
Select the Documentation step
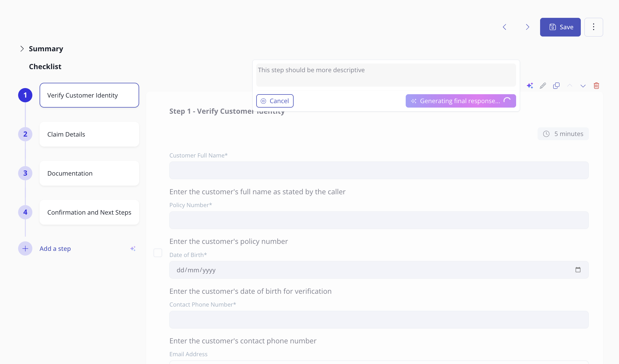point(89,173)
